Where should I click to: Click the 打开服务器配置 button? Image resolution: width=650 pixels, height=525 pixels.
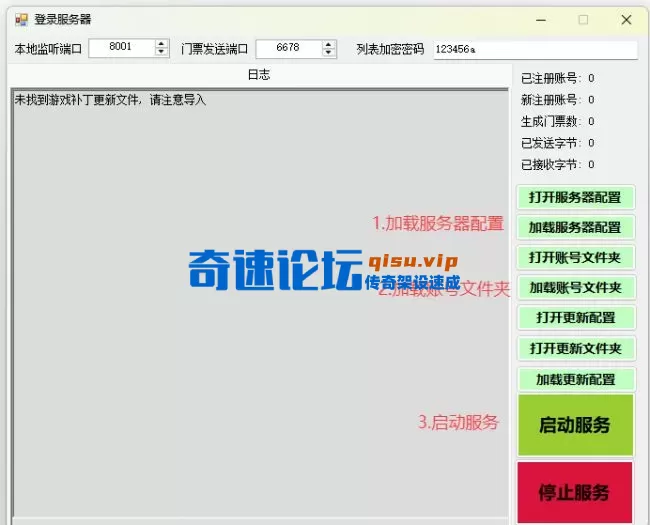coord(575,197)
